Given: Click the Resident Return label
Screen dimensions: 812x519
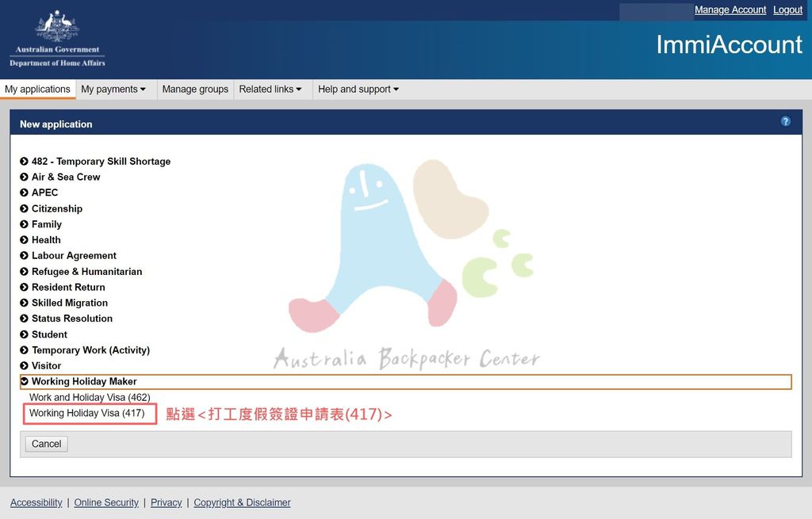Looking at the screenshot, I should click(x=68, y=287).
